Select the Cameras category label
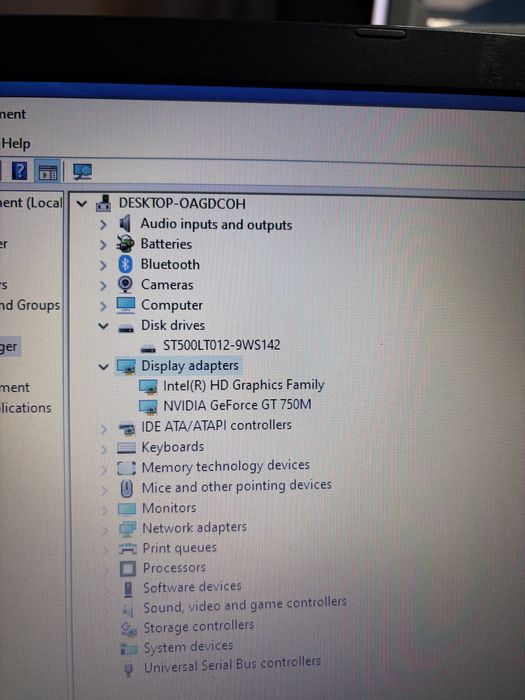Image resolution: width=525 pixels, height=700 pixels. [167, 285]
